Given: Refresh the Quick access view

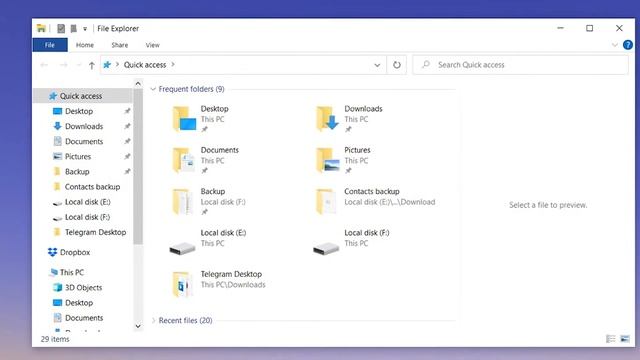Looking at the screenshot, I should pos(397,65).
